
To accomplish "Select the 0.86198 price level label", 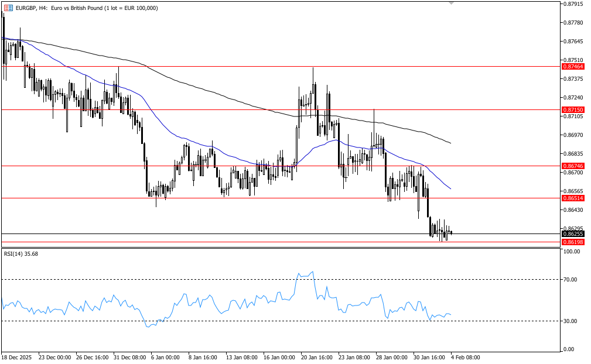I will [572, 242].
